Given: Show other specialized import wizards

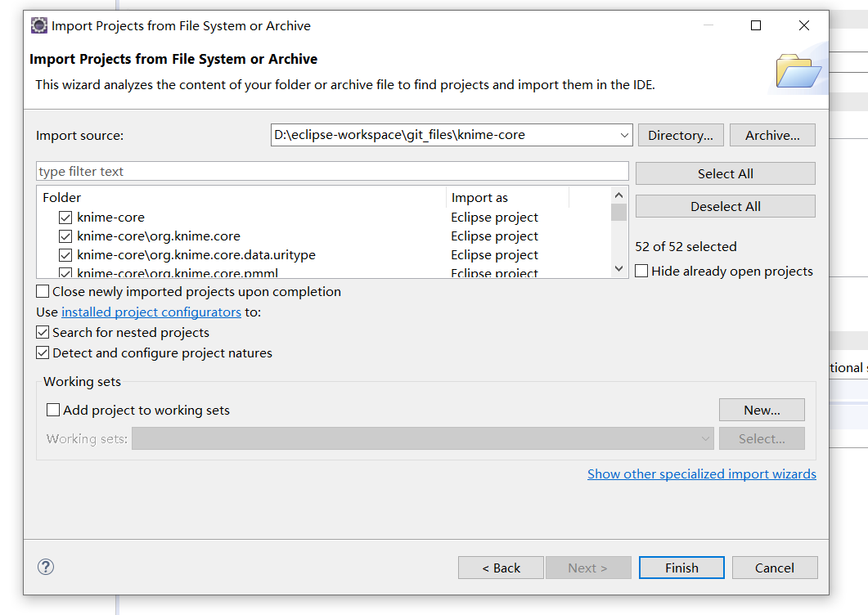Looking at the screenshot, I should tap(701, 474).
